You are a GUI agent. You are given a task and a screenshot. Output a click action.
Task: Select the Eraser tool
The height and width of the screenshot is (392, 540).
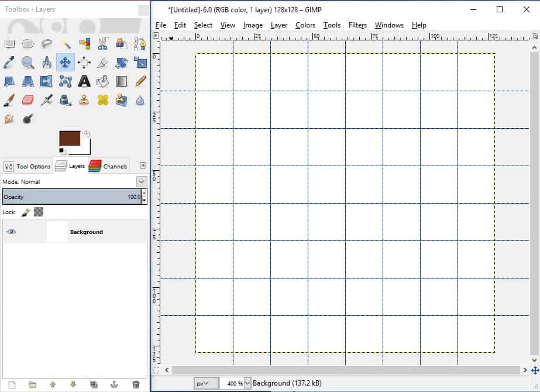28,100
